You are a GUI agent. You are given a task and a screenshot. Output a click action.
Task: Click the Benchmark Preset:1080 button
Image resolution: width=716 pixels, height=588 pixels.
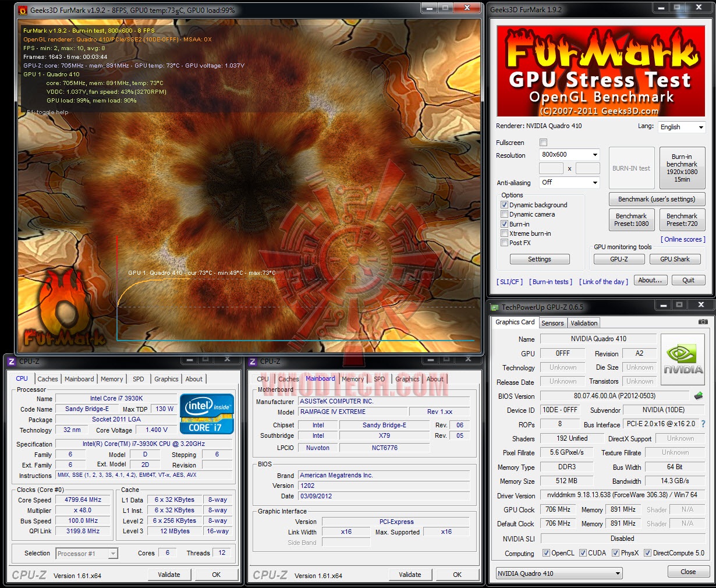point(631,220)
